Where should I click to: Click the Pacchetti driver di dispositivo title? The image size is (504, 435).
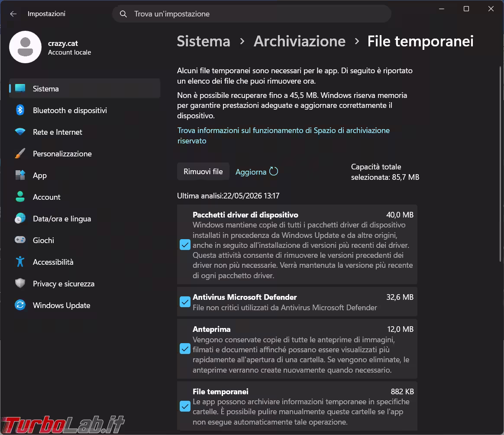click(x=245, y=214)
